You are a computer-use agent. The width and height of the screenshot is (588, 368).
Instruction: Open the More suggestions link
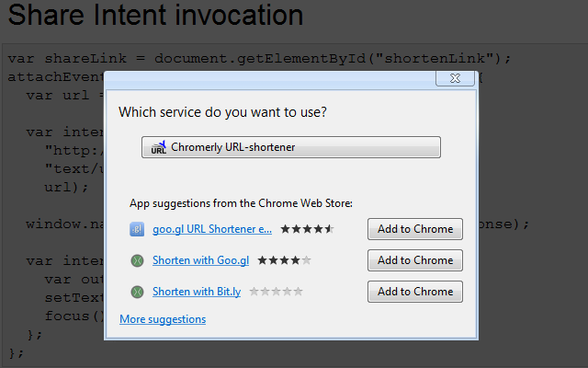point(163,319)
